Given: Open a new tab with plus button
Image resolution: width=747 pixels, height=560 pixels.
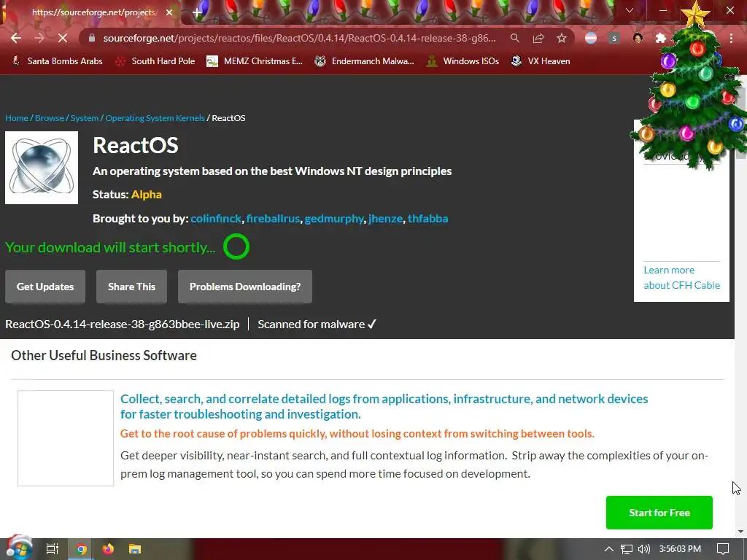Looking at the screenshot, I should click(x=197, y=12).
